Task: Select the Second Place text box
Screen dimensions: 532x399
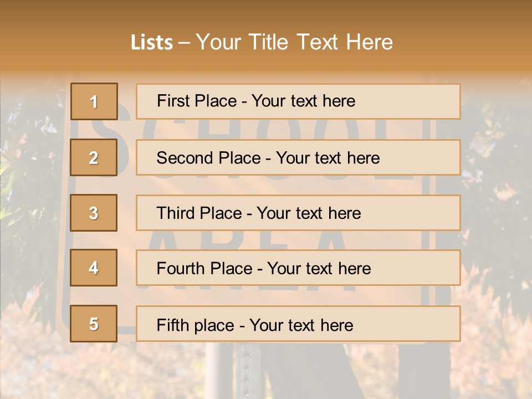Action: click(x=298, y=157)
